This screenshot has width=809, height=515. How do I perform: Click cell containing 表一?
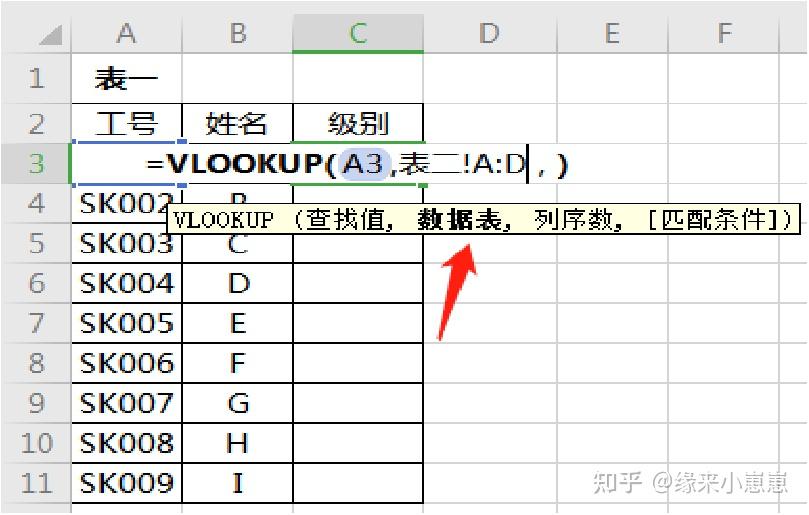pos(126,78)
